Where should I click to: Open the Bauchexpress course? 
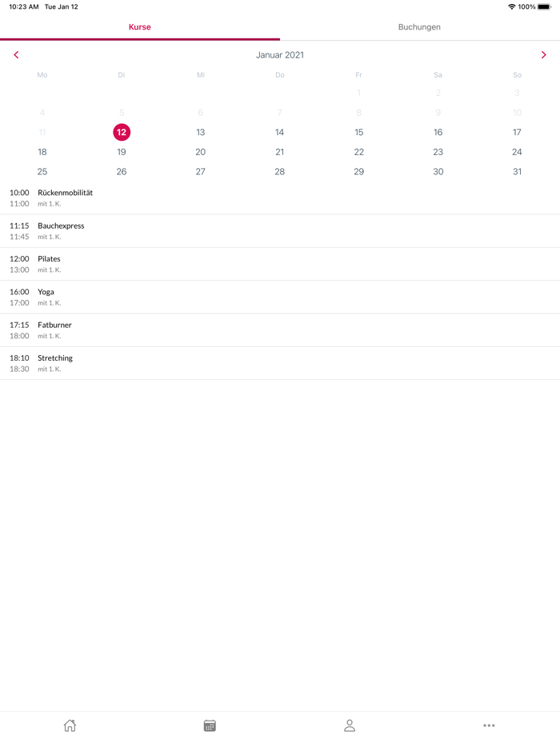[280, 231]
